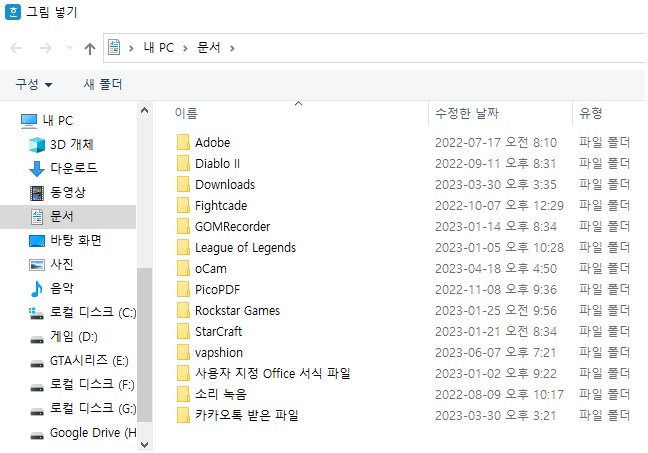Click sidebar scrollbar up arrow
Image resolution: width=648 pixels, height=453 pixels.
[144, 110]
